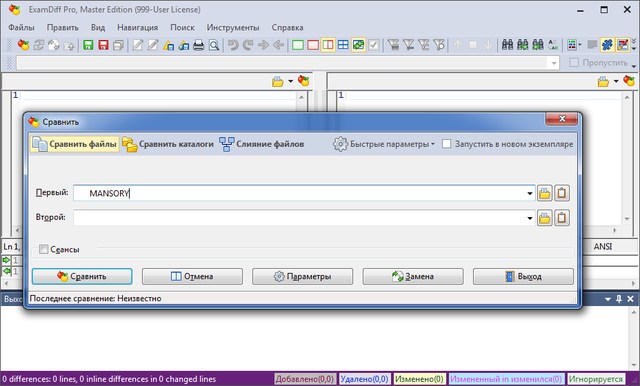Click the apple icon in left pane header
Image resolution: width=640 pixels, height=386 pixels.
click(303, 81)
